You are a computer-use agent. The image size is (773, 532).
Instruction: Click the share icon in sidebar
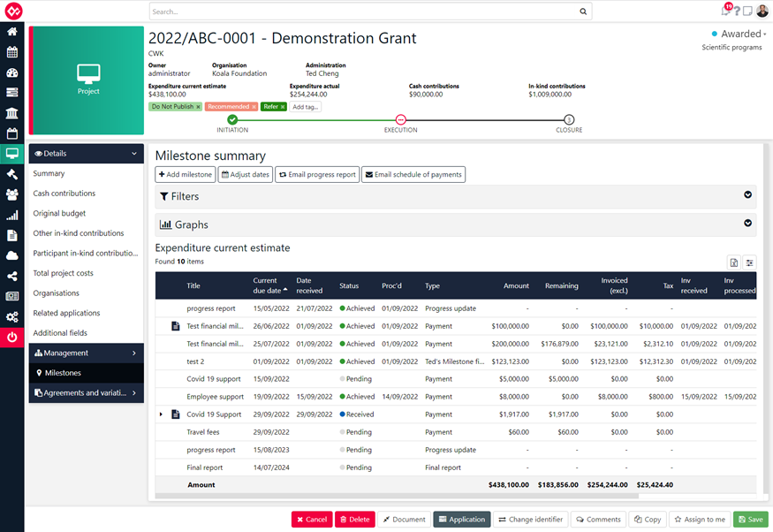pos(11,276)
